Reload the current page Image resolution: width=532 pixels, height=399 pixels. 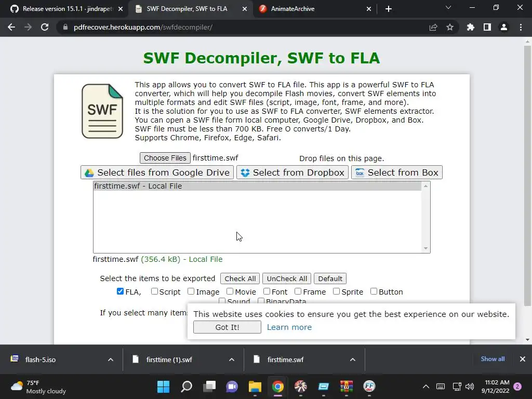coord(45,27)
